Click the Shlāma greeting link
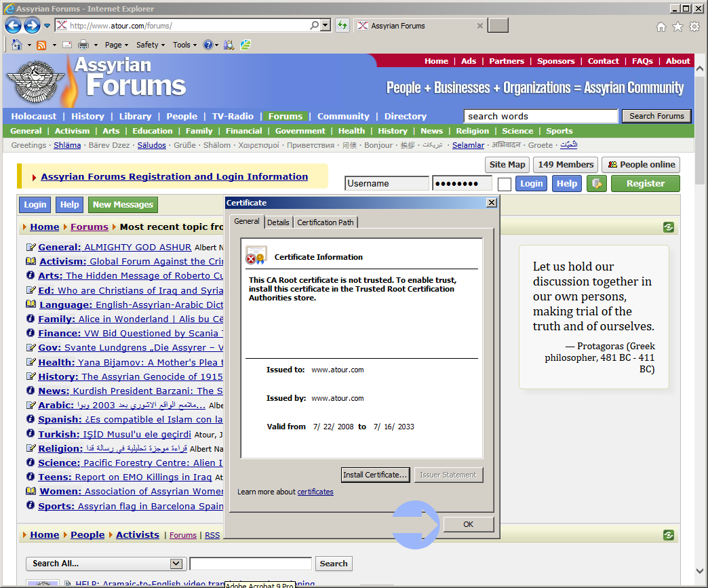Screen dimensions: 708x588 (x=67, y=145)
